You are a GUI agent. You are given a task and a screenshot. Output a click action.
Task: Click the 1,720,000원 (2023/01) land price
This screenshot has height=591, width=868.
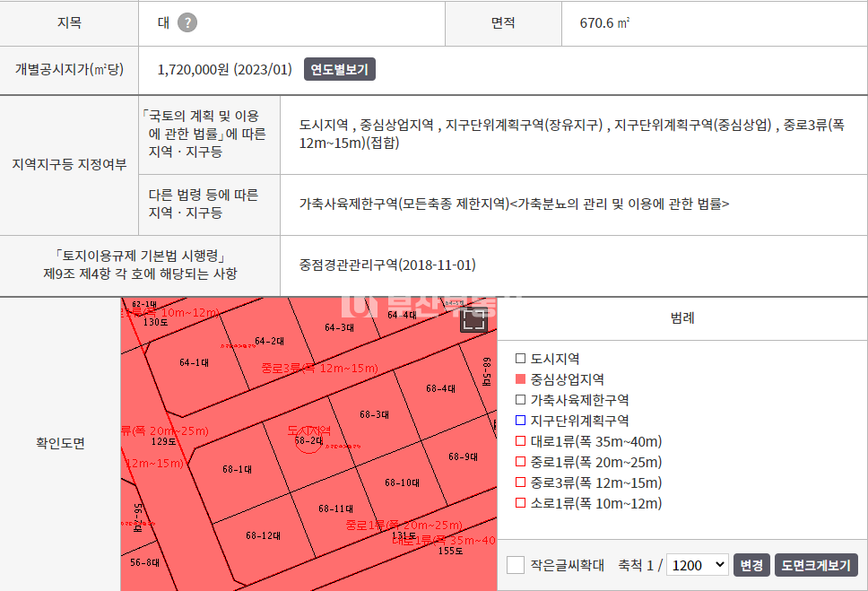(x=224, y=69)
